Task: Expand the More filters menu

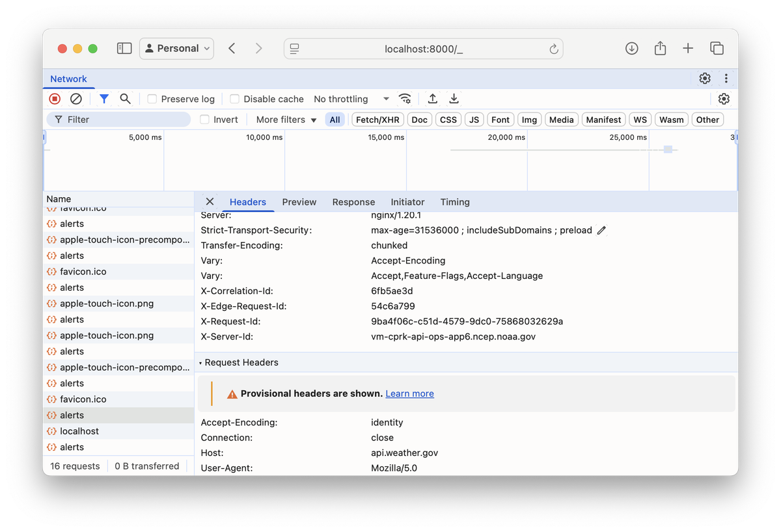Action: tap(285, 120)
